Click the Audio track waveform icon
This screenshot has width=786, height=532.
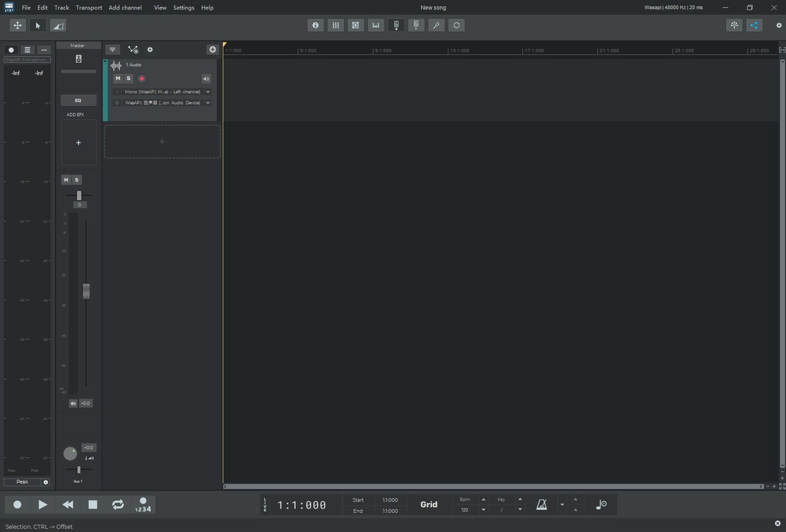coord(116,66)
